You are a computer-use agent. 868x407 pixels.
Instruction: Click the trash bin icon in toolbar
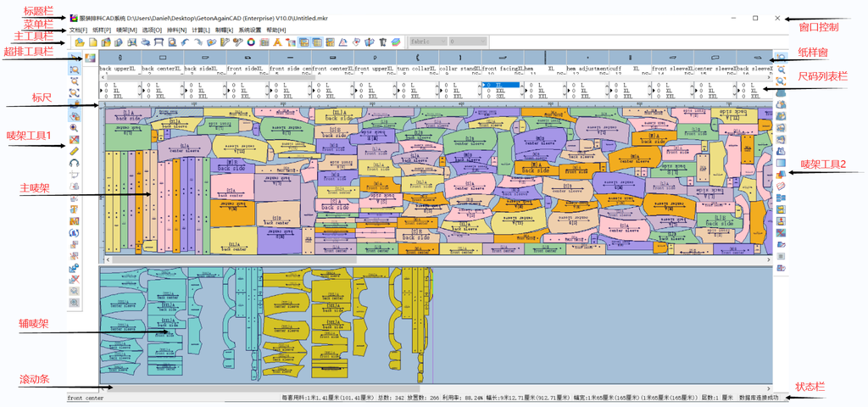[x=382, y=42]
